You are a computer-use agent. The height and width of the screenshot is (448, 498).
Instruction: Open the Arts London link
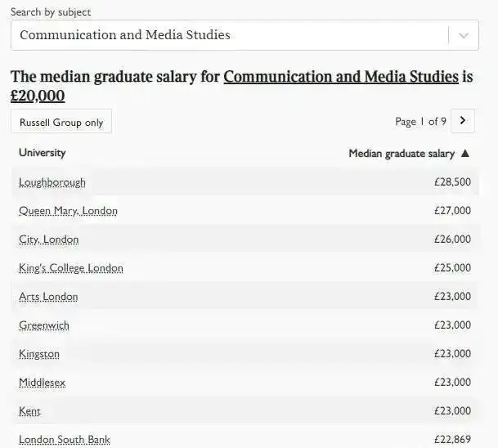[48, 297]
